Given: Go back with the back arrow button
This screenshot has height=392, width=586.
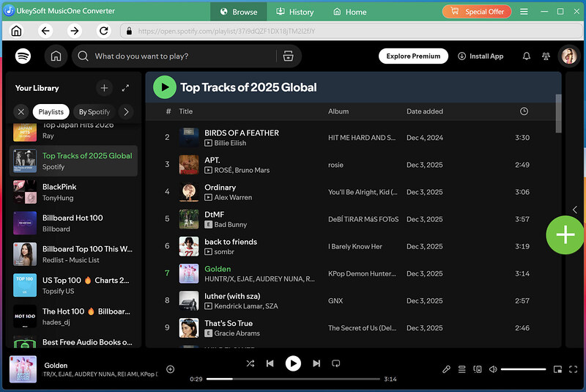Looking at the screenshot, I should 45,31.
